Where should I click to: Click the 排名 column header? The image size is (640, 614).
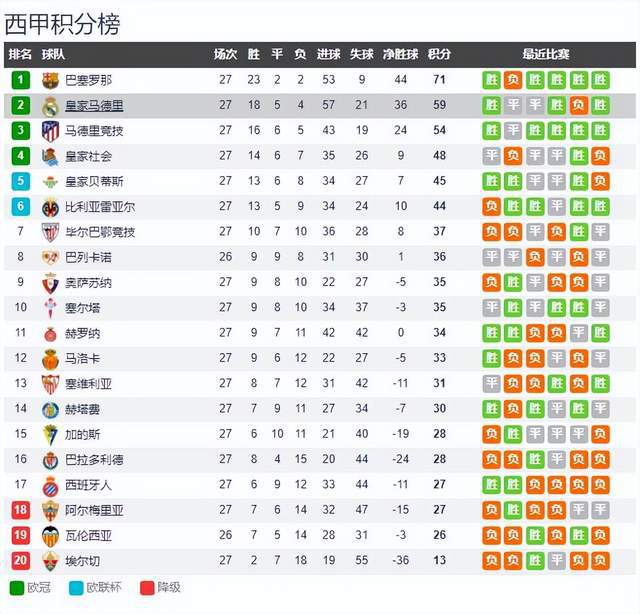pyautogui.click(x=20, y=54)
